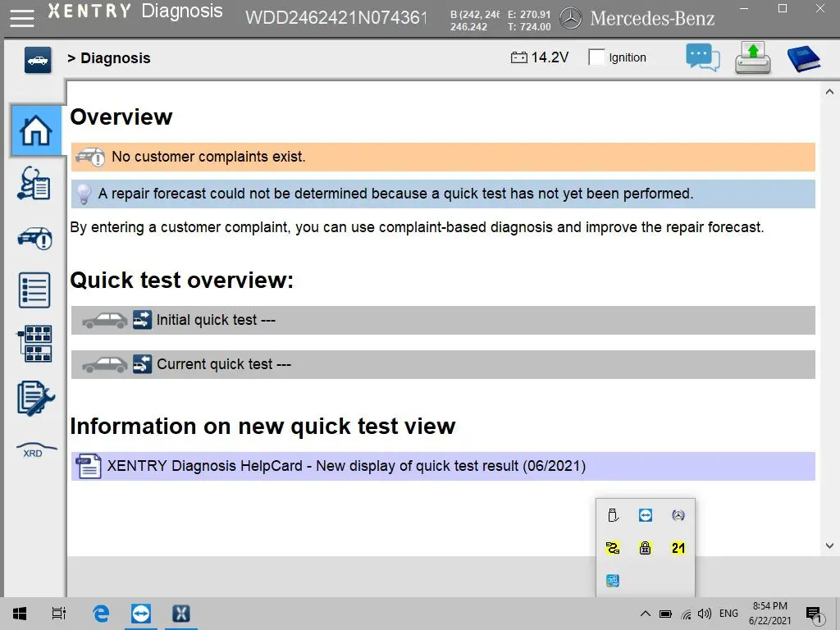840x630 pixels.
Task: Open the XENTRY hamburger menu
Action: [x=21, y=18]
